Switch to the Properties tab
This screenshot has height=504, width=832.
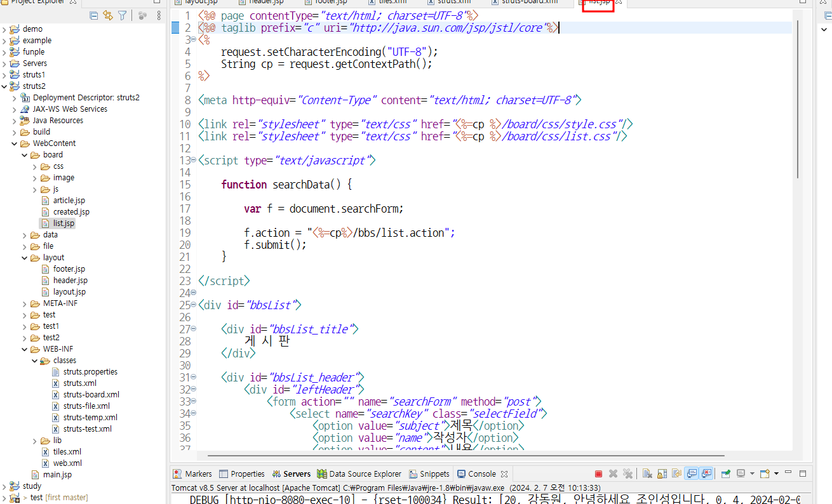[x=242, y=474]
